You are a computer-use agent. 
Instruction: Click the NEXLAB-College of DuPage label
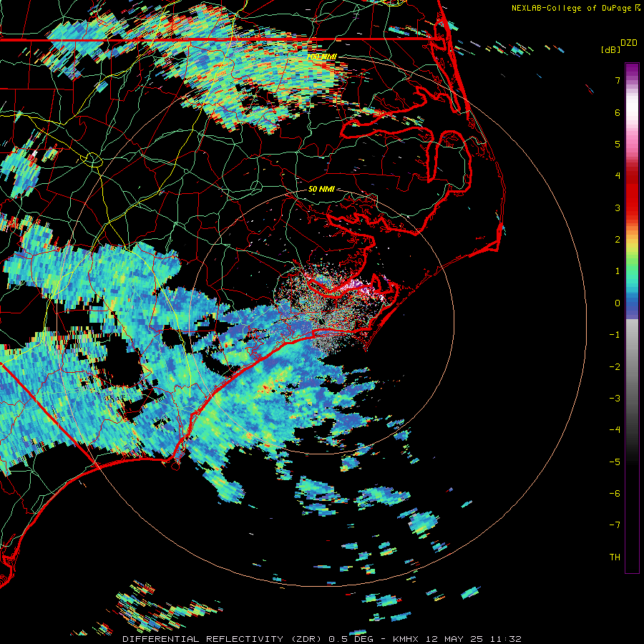tap(575, 8)
